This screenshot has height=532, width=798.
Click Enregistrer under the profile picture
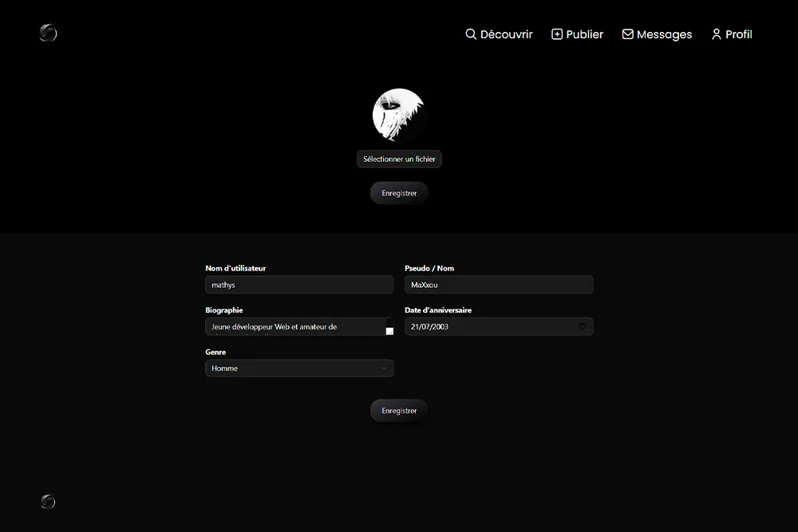[x=399, y=193]
